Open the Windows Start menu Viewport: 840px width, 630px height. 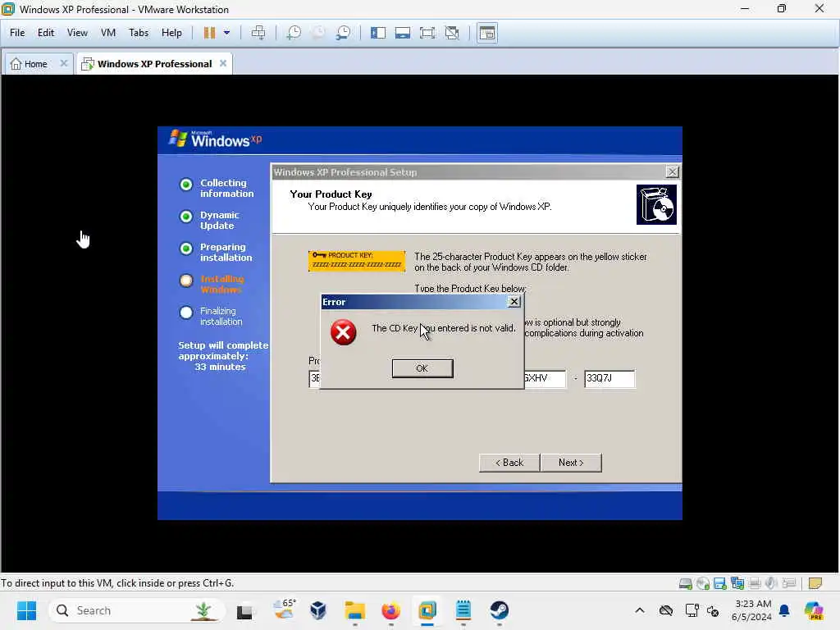click(26, 610)
